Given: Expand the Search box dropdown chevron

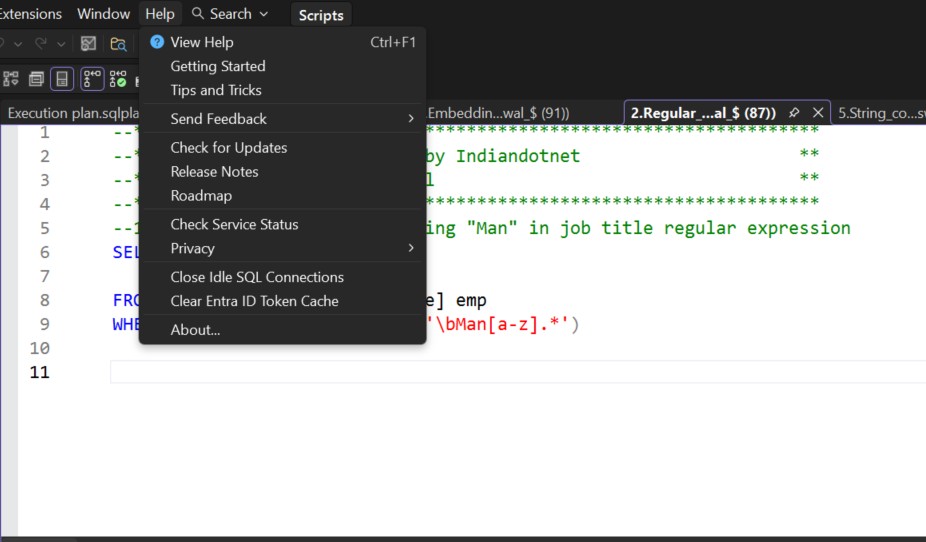Looking at the screenshot, I should [x=264, y=14].
